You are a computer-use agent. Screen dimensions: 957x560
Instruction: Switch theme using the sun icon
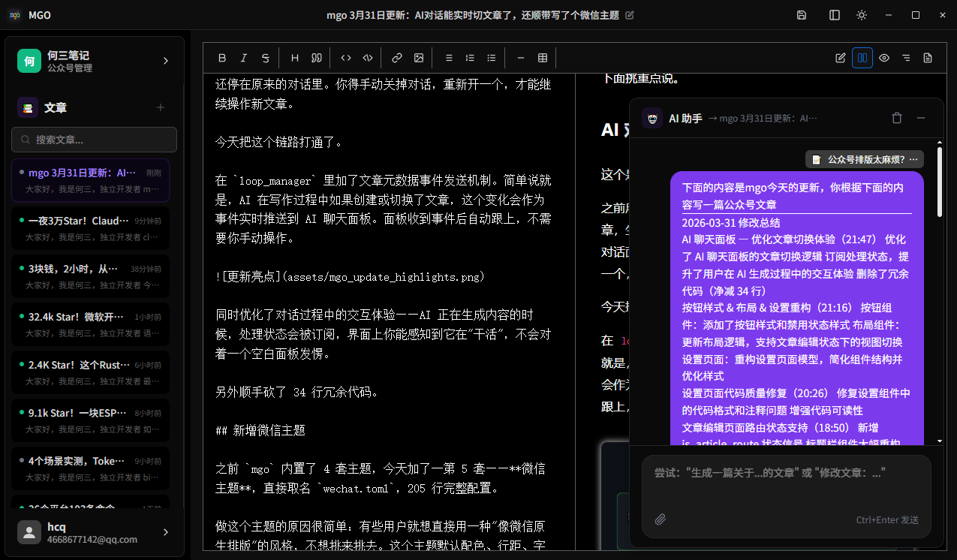[x=861, y=14]
